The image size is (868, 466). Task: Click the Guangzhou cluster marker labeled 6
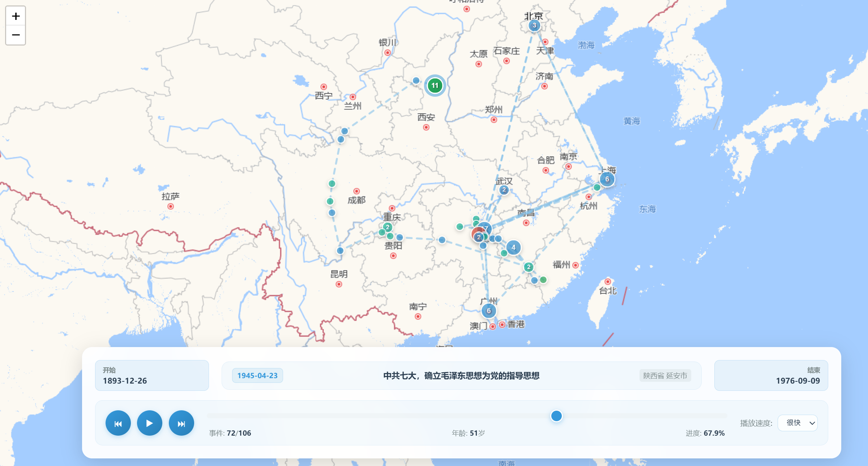tap(488, 311)
